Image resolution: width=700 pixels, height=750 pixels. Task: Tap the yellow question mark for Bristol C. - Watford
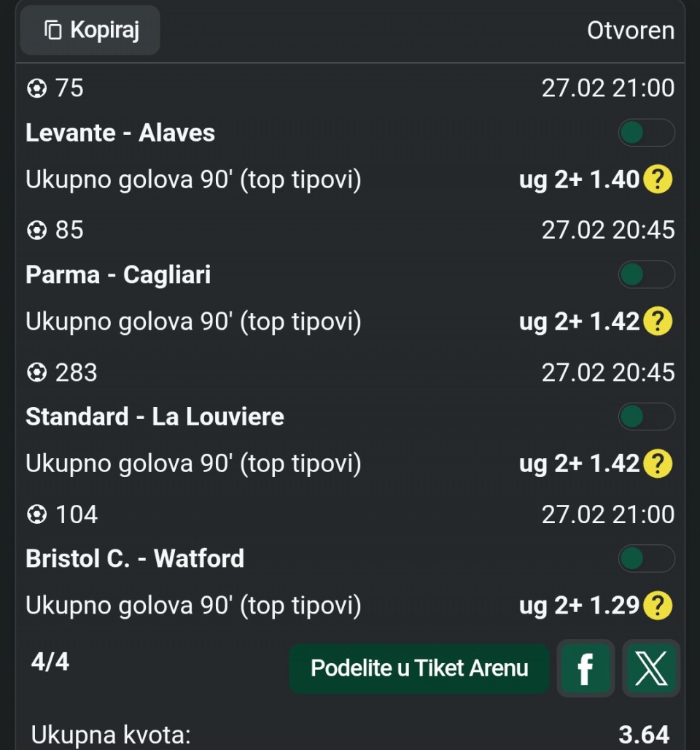pyautogui.click(x=657, y=606)
